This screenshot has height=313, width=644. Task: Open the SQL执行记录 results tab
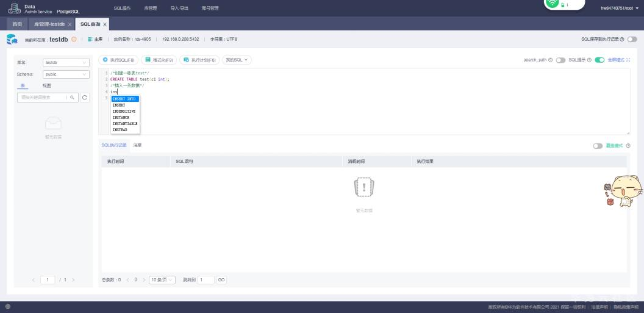pyautogui.click(x=114, y=145)
